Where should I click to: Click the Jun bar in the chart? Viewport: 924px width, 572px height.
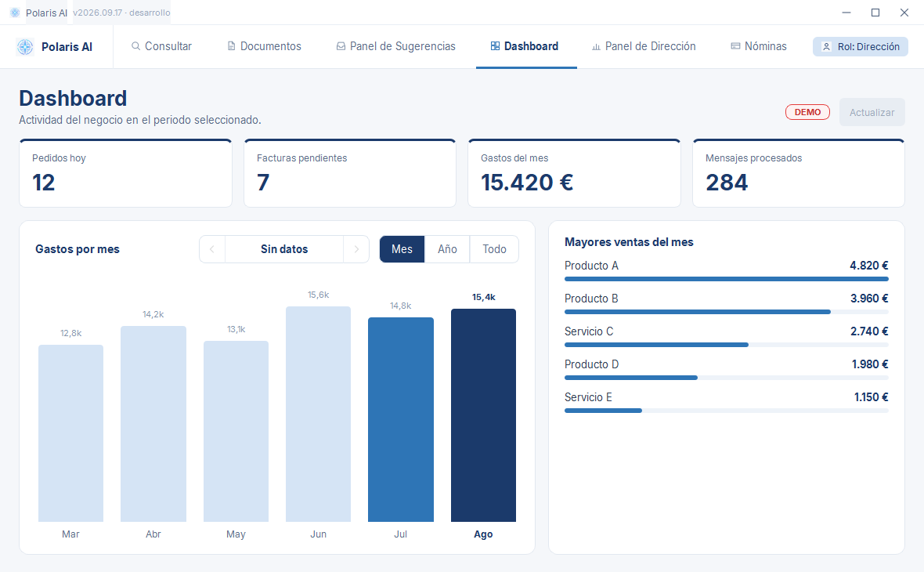click(x=318, y=414)
